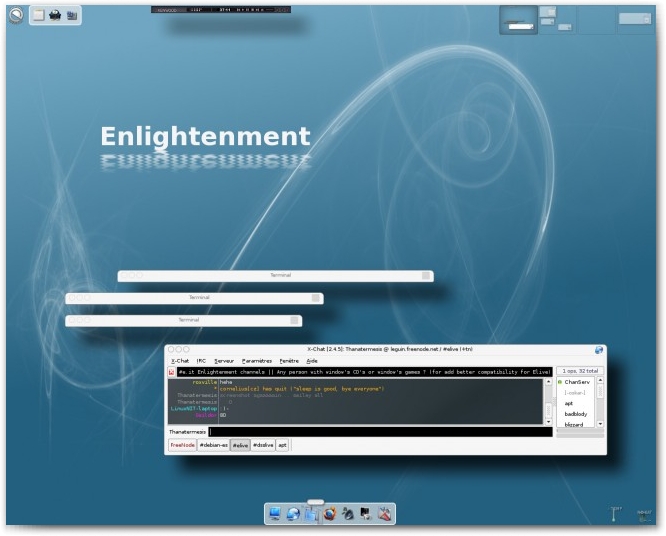Click the user list scrollbar down arrow
666x536 pixels.
coord(600,424)
